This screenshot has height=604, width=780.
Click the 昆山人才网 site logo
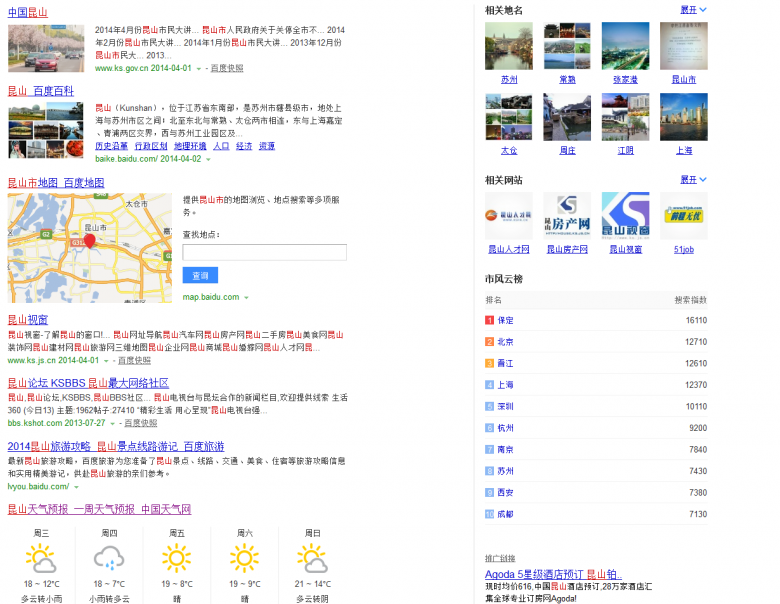(x=509, y=216)
